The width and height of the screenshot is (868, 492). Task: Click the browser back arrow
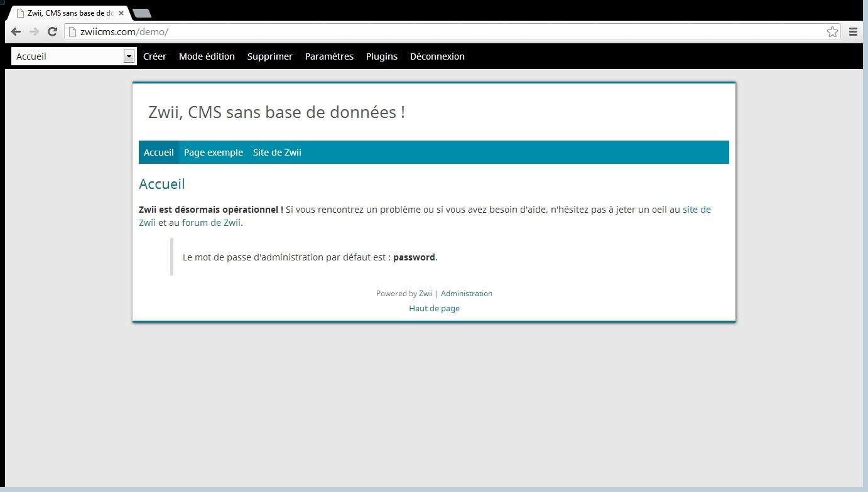pos(15,31)
